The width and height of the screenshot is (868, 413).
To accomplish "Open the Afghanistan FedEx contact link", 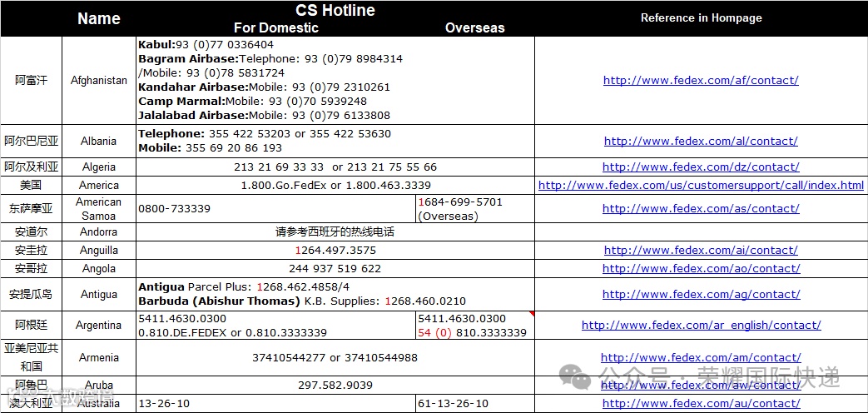I will pos(701,80).
